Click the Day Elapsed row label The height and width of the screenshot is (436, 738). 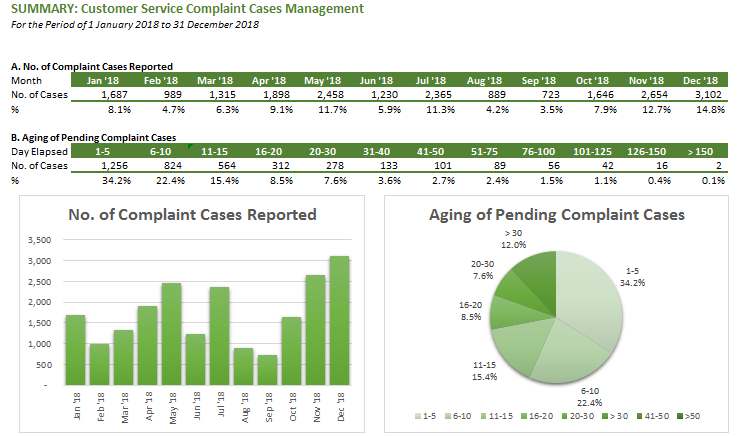tap(40, 152)
